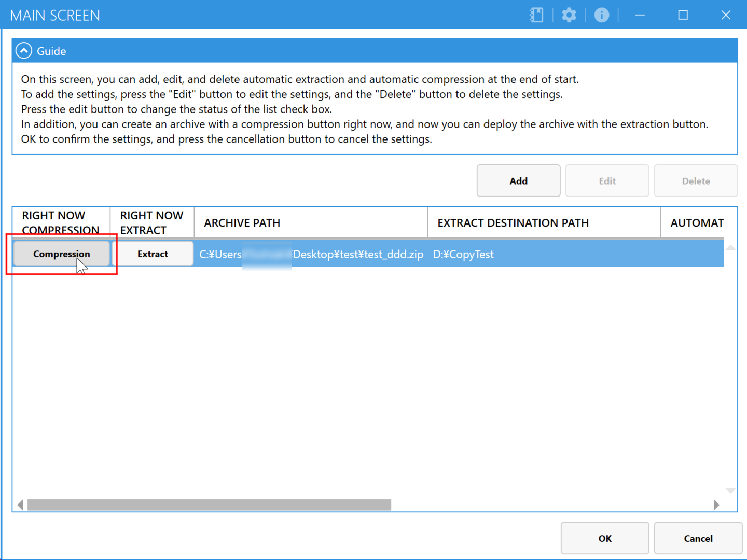Click the partially visible AUTOMAT column header

(697, 223)
